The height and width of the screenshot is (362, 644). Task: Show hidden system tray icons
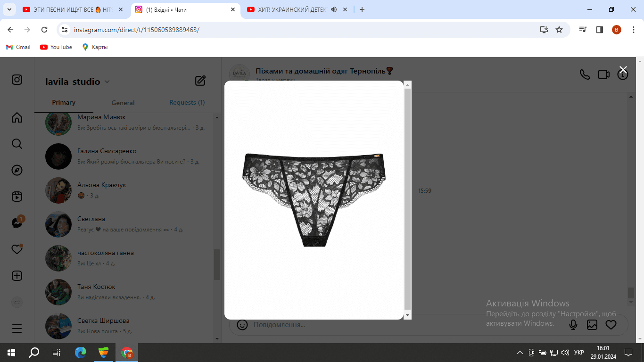(x=520, y=353)
